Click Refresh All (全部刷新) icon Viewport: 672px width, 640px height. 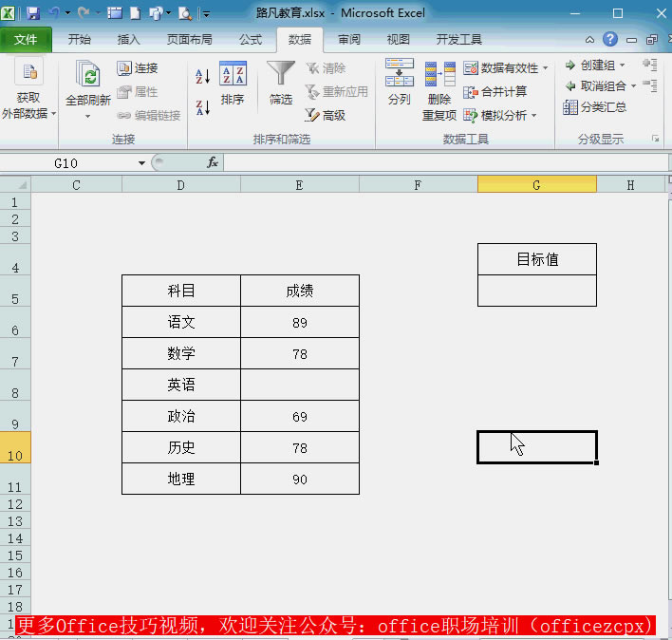(87, 84)
